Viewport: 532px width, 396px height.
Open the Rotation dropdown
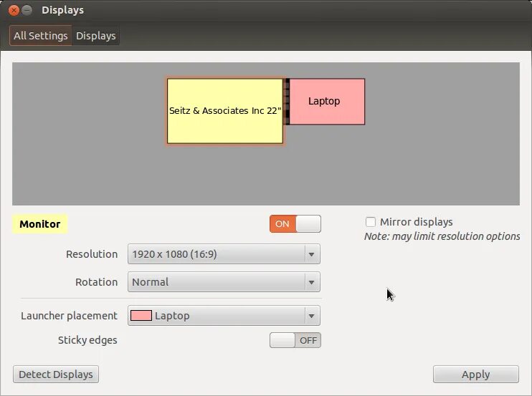point(224,282)
